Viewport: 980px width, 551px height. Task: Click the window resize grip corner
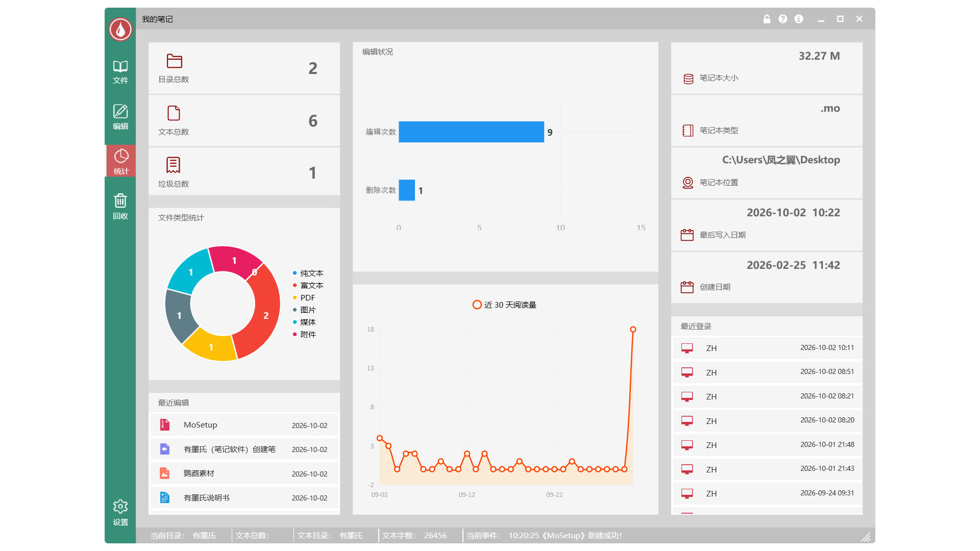pyautogui.click(x=866, y=537)
